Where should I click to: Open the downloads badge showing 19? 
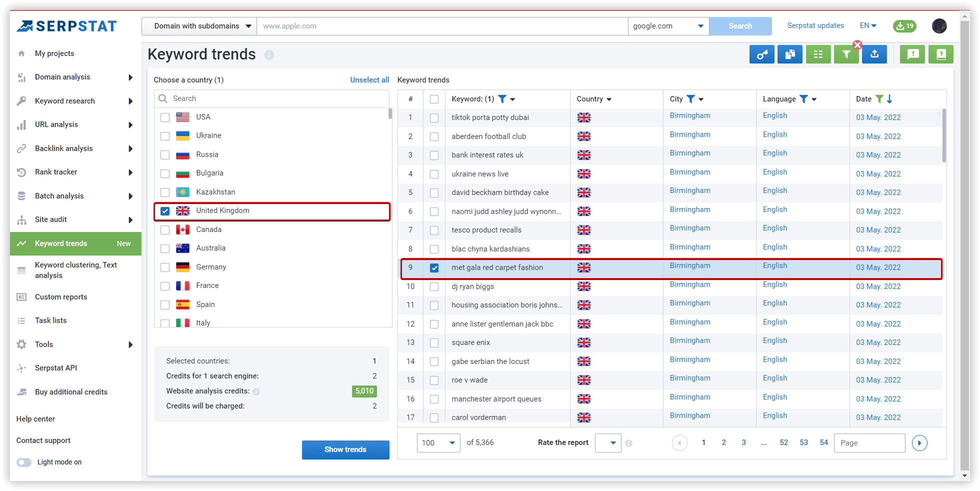(x=904, y=26)
